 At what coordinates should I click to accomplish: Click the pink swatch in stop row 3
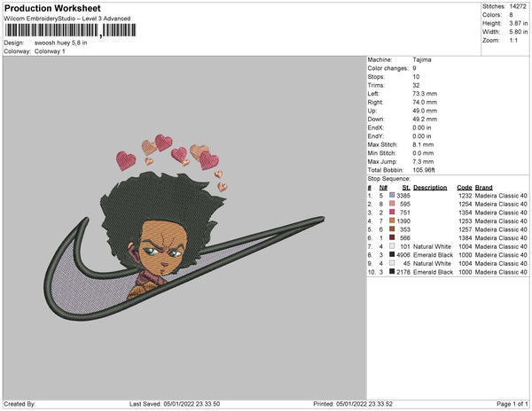(x=392, y=212)
